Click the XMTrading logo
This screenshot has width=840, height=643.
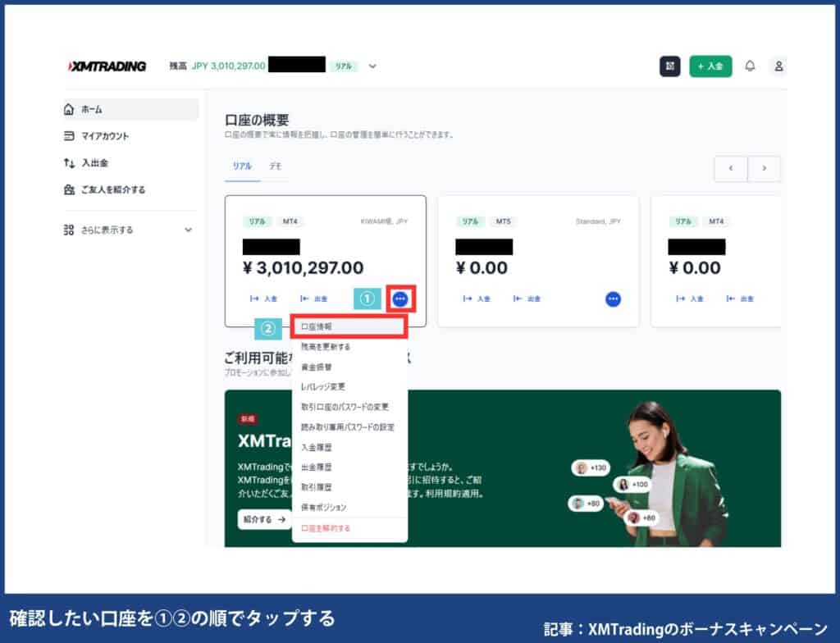[107, 66]
